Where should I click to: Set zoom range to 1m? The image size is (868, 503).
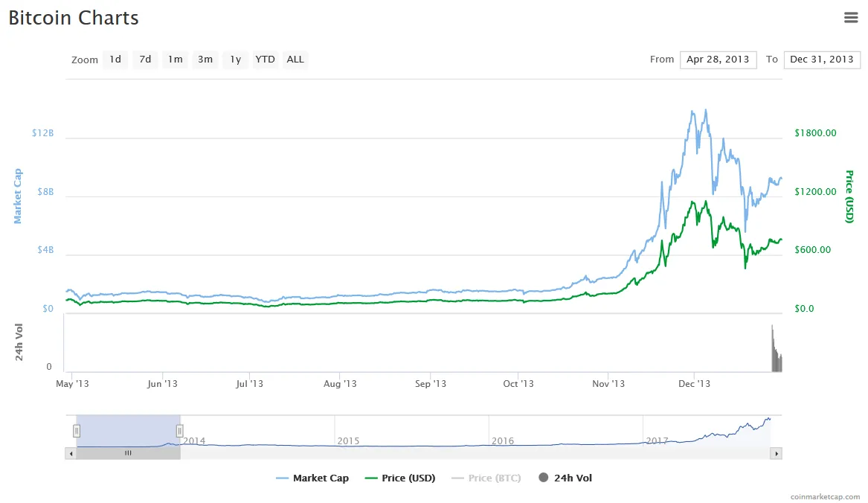pos(176,60)
